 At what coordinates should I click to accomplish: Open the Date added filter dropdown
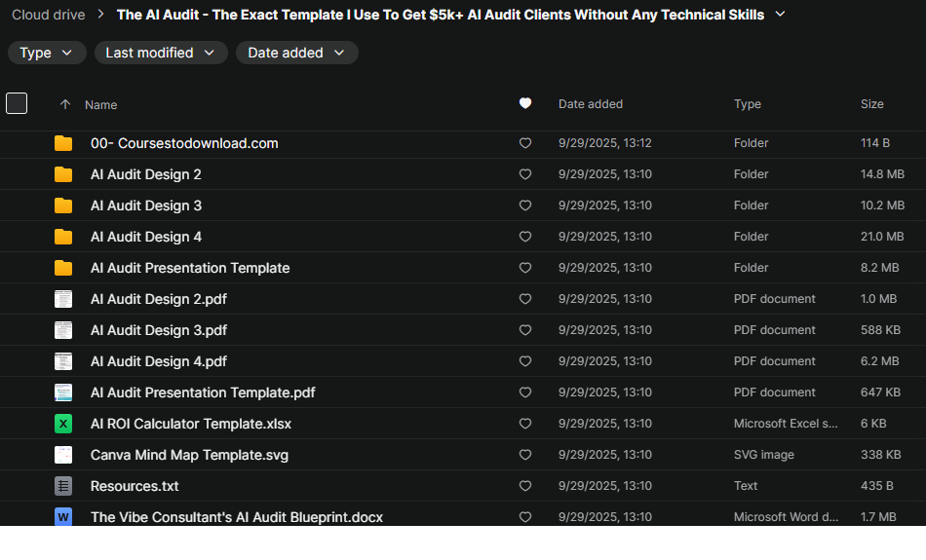point(296,53)
